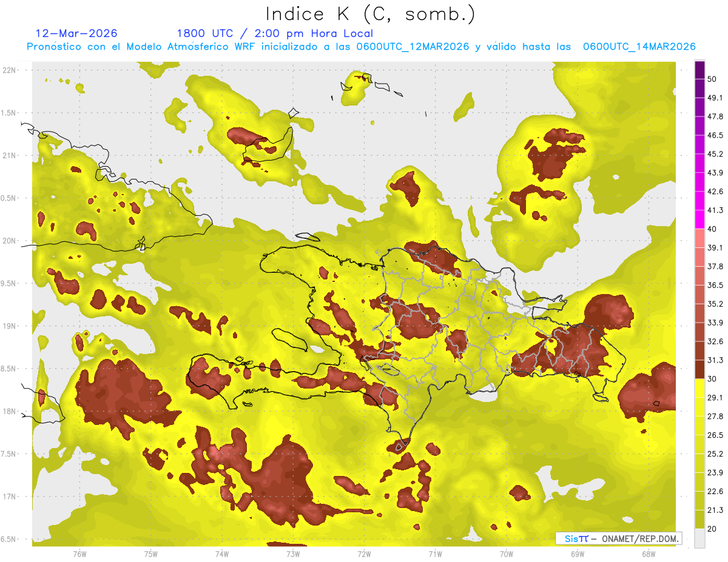This screenshot has width=728, height=562.
Task: Click the "18N" latitude label
Action: pos(10,412)
